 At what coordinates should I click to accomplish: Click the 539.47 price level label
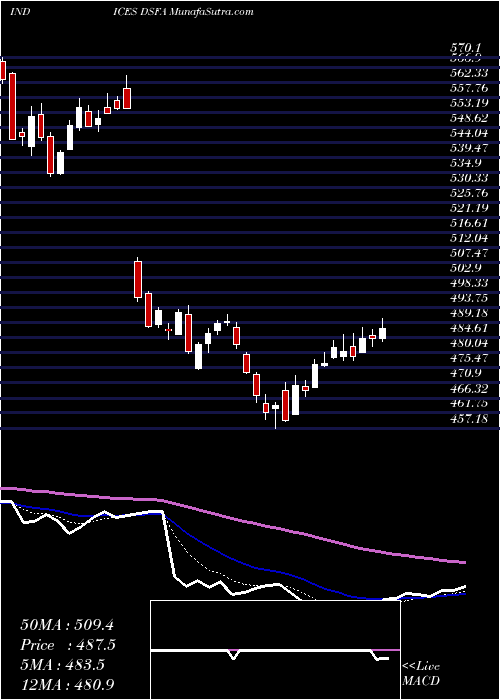click(x=469, y=148)
